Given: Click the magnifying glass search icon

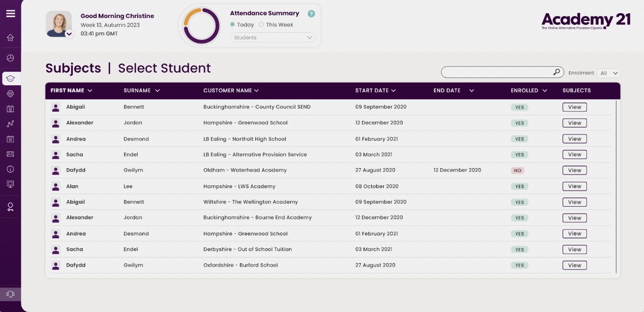Looking at the screenshot, I should 557,72.
